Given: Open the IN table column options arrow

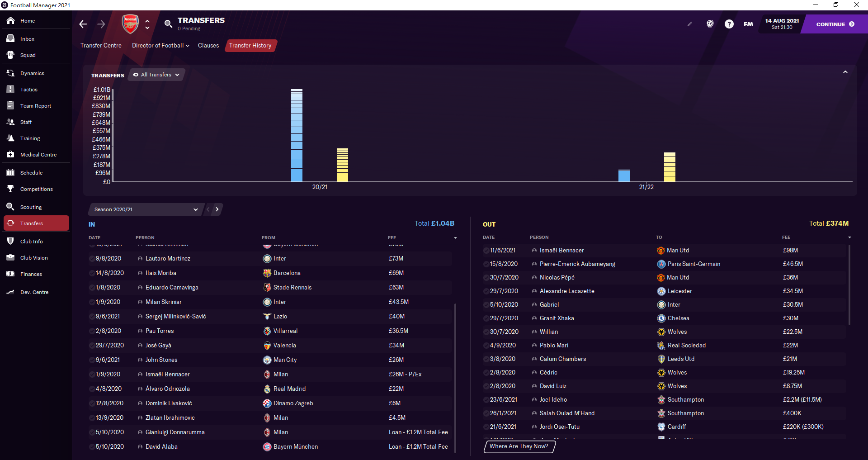Looking at the screenshot, I should (x=455, y=238).
